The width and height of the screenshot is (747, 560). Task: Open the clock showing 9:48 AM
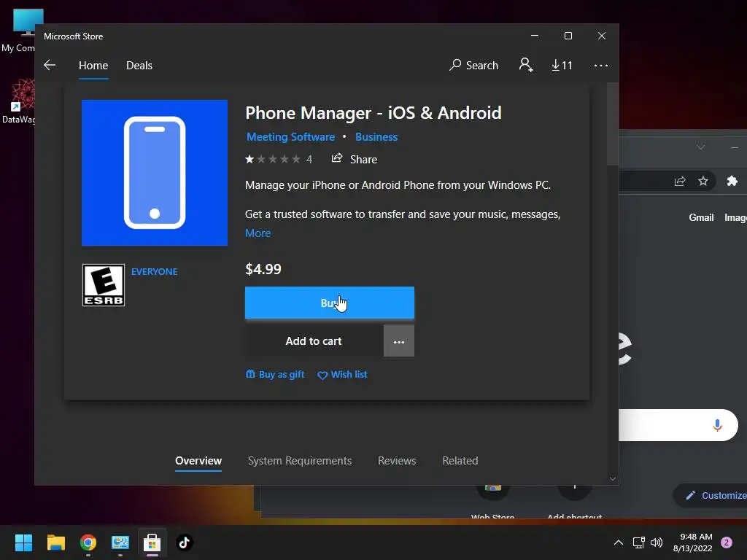click(692, 542)
